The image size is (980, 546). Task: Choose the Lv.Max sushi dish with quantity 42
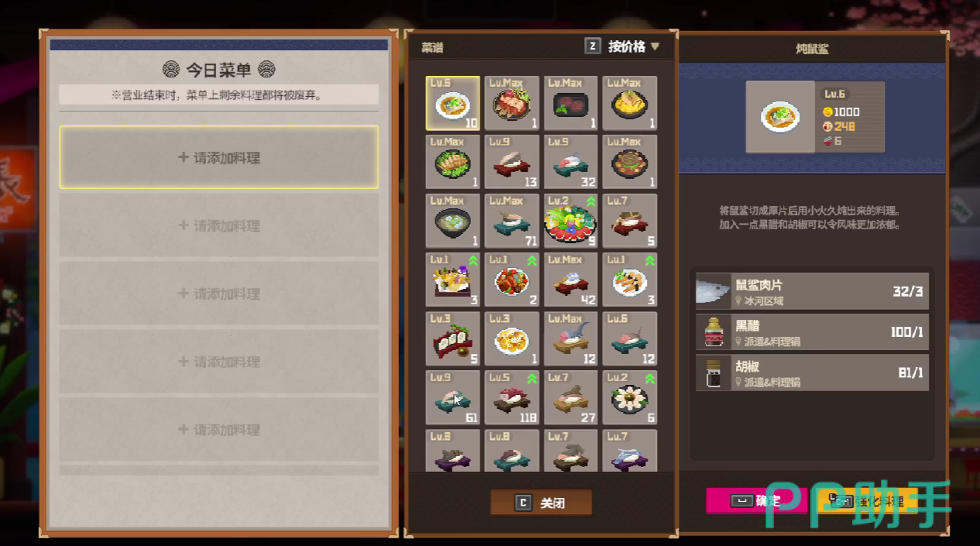(571, 280)
